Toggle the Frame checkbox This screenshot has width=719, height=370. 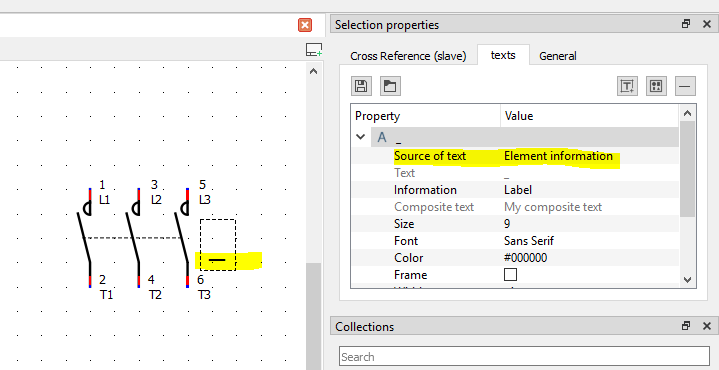click(x=510, y=275)
